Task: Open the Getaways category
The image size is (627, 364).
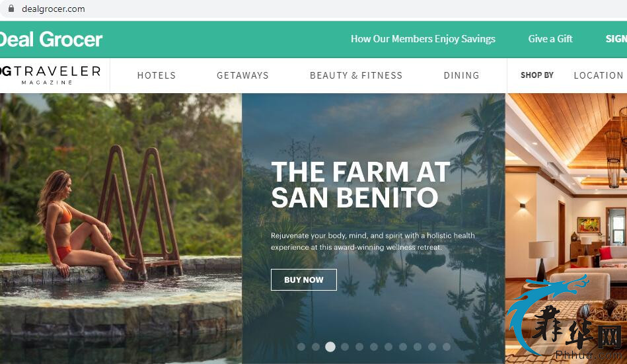Action: [242, 75]
